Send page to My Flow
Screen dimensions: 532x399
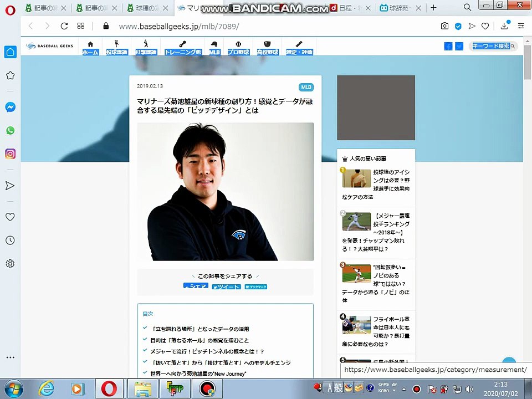(x=472, y=26)
